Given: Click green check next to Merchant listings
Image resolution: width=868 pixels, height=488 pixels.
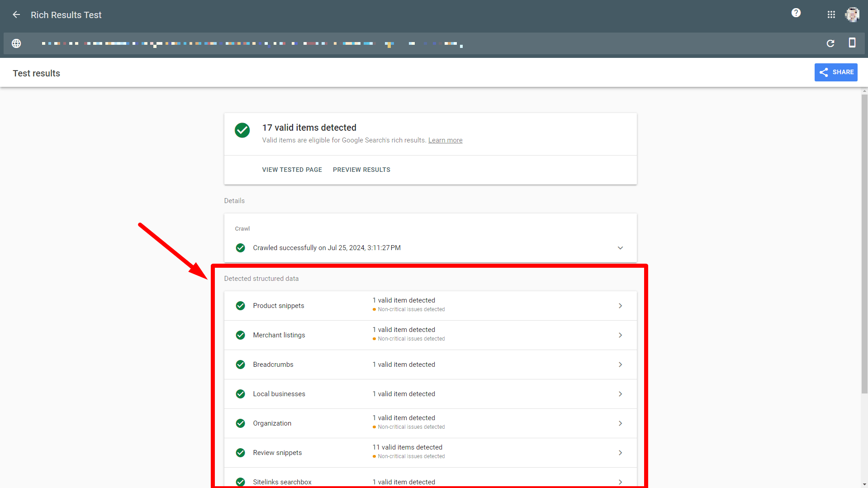Looking at the screenshot, I should (241, 335).
